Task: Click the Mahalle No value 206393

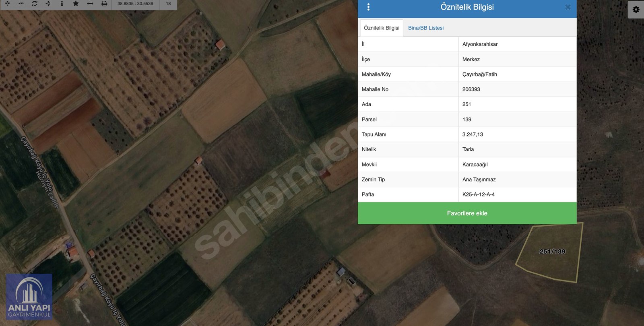Action: tap(471, 89)
